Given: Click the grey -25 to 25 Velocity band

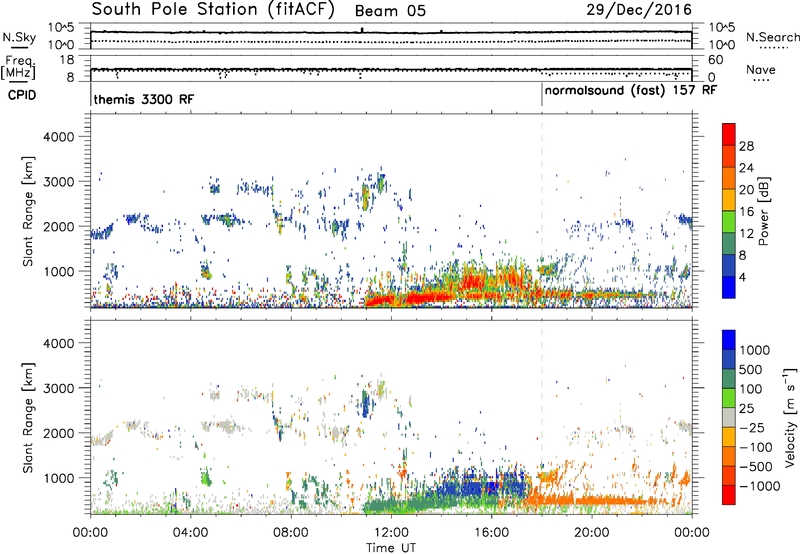Looking at the screenshot, I should pos(729,417).
